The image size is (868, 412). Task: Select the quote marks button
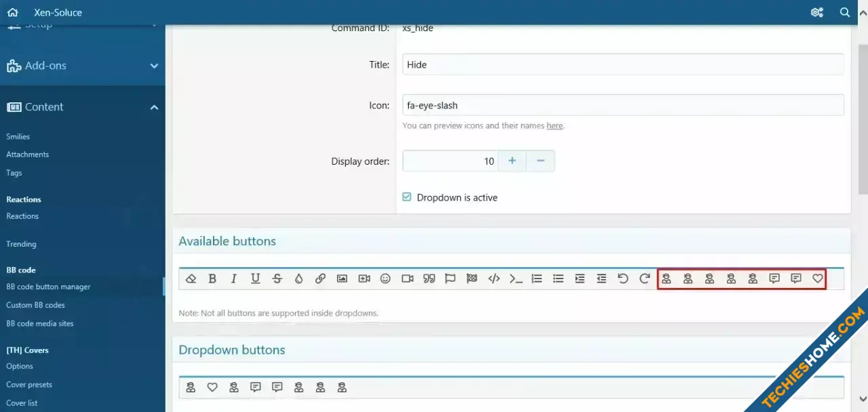pos(429,279)
